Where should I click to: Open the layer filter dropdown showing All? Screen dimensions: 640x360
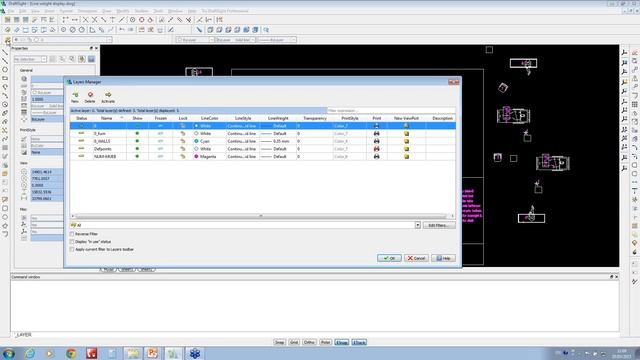pos(418,225)
